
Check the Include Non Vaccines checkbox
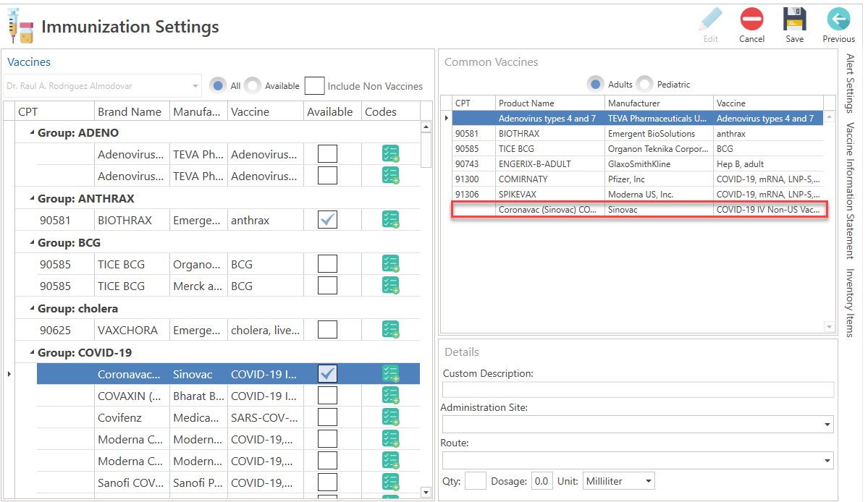[x=314, y=85]
